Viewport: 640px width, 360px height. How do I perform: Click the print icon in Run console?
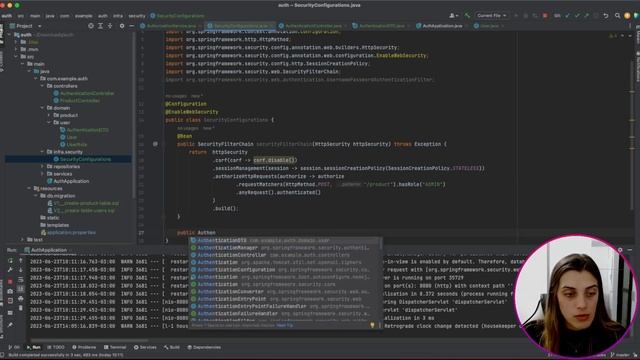point(21,299)
